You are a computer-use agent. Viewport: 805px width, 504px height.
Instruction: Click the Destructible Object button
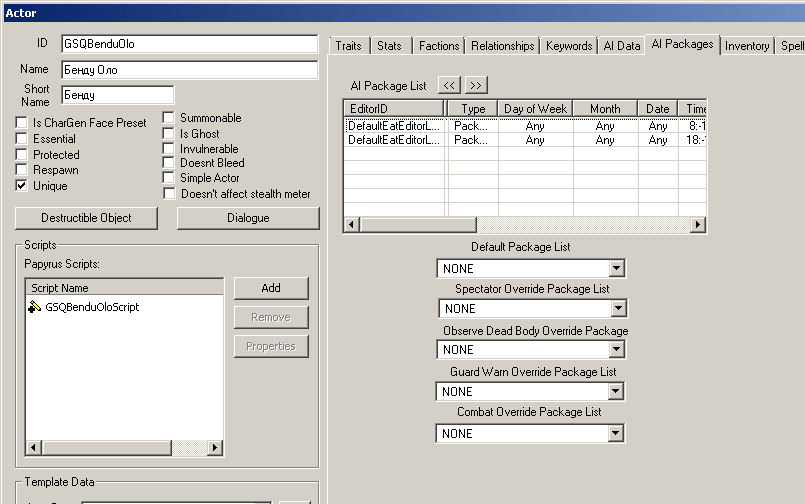86,218
